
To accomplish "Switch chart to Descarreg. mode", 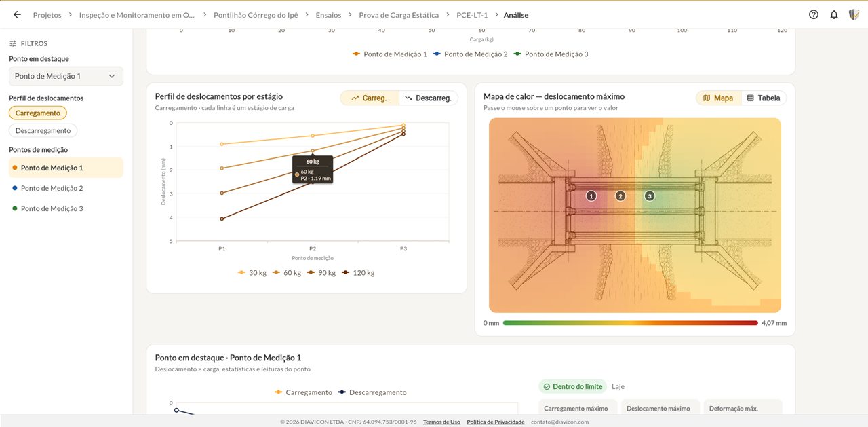I will [x=428, y=98].
